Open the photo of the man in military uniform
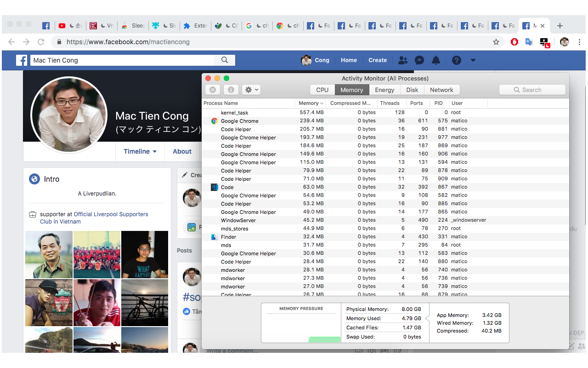Viewport: 588px width, 368px height. [49, 254]
